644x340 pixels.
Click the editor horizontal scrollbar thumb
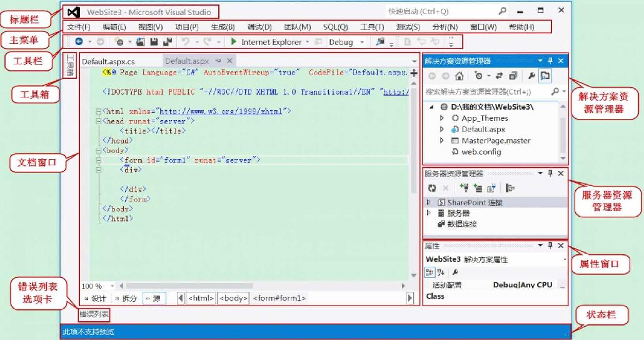(x=189, y=286)
